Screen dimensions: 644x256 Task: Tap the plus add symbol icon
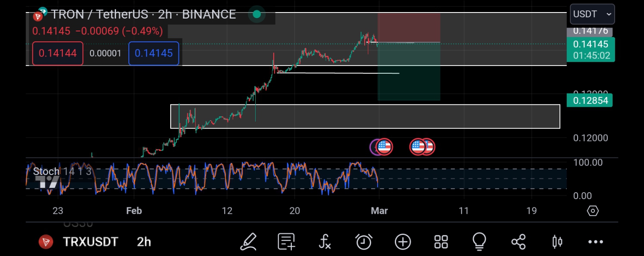pyautogui.click(x=403, y=242)
